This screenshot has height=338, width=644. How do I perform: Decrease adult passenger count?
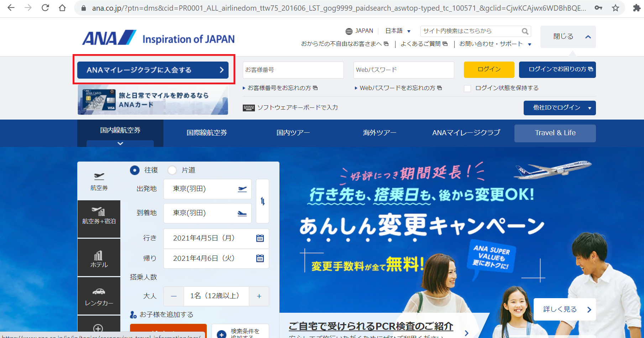[174, 296]
